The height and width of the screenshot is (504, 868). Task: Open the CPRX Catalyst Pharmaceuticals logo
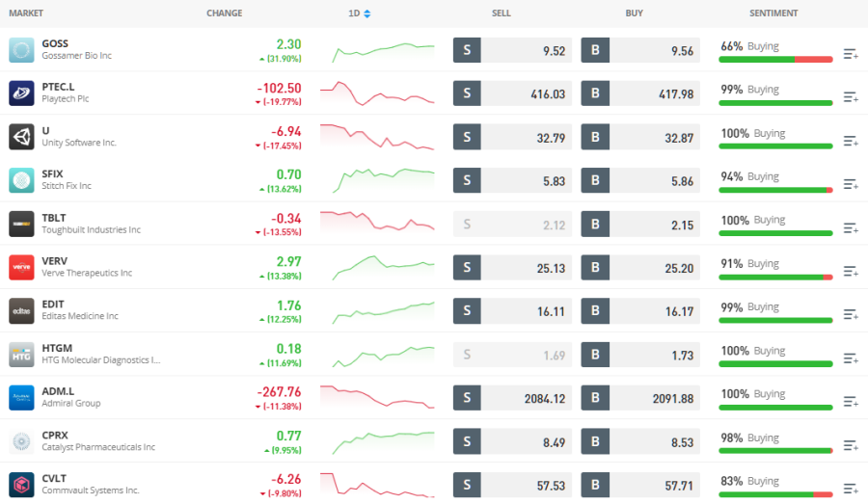click(x=21, y=441)
